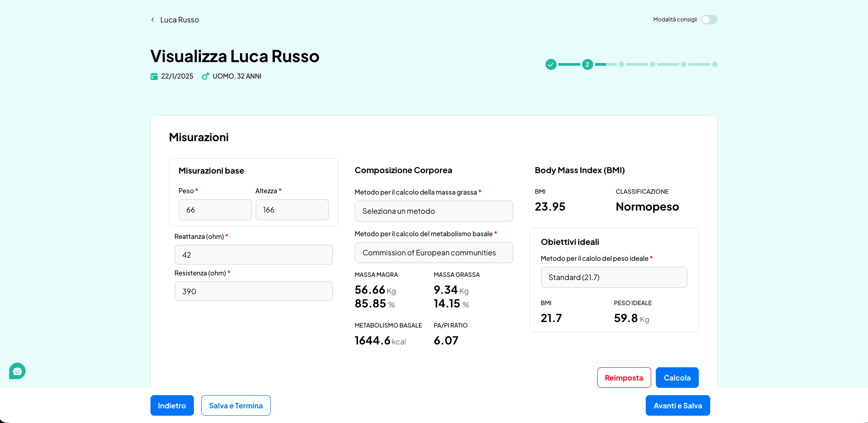868x423 pixels.
Task: Click the male gender icon
Action: [x=205, y=76]
